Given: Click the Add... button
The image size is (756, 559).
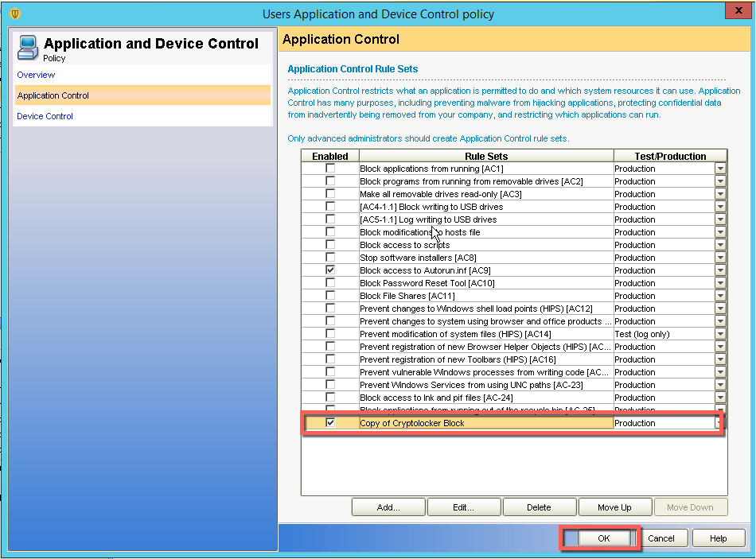Looking at the screenshot, I should click(388, 507).
